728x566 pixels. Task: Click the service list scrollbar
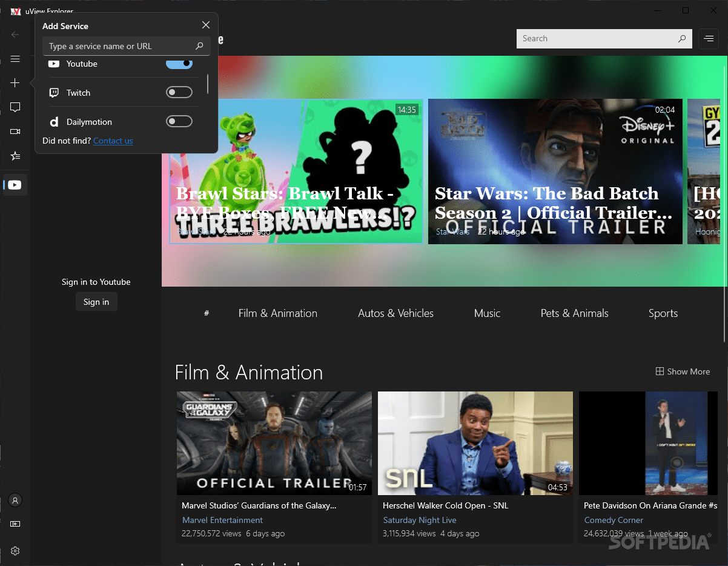pos(208,84)
